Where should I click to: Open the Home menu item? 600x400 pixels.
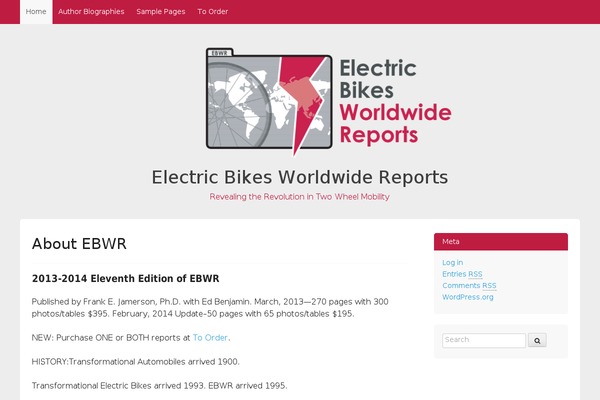tap(36, 12)
